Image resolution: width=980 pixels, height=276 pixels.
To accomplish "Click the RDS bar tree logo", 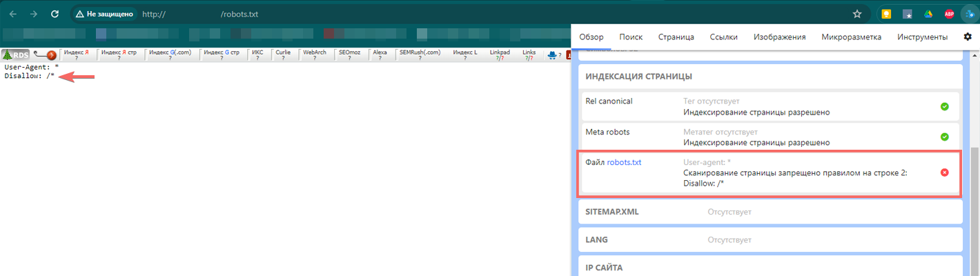I will click(15, 55).
